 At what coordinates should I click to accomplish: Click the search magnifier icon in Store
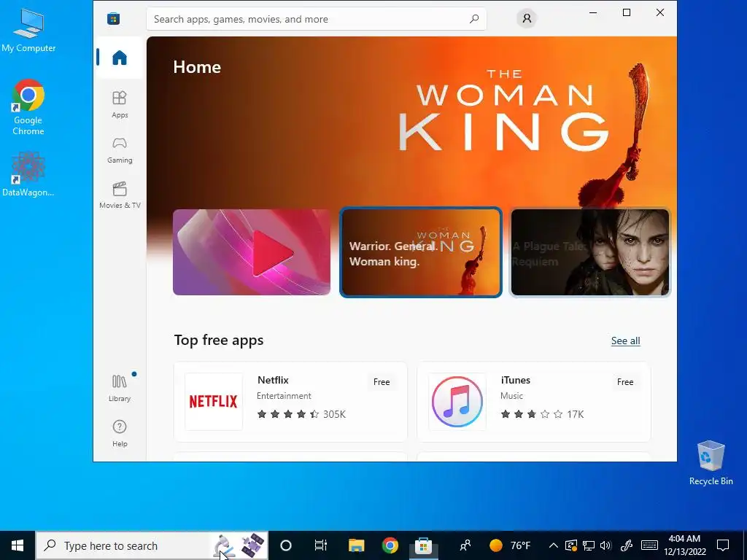pos(474,19)
